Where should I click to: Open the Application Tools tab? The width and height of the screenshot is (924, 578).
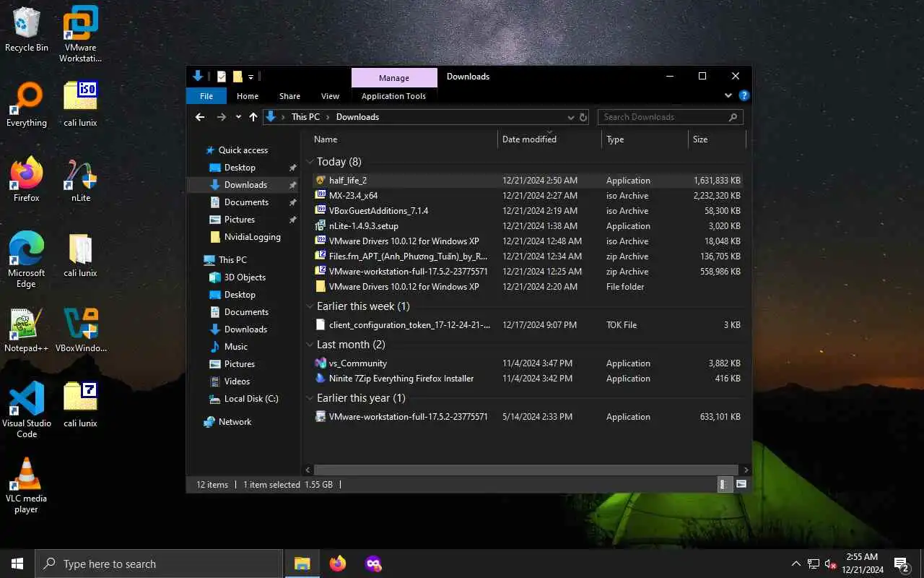point(393,96)
